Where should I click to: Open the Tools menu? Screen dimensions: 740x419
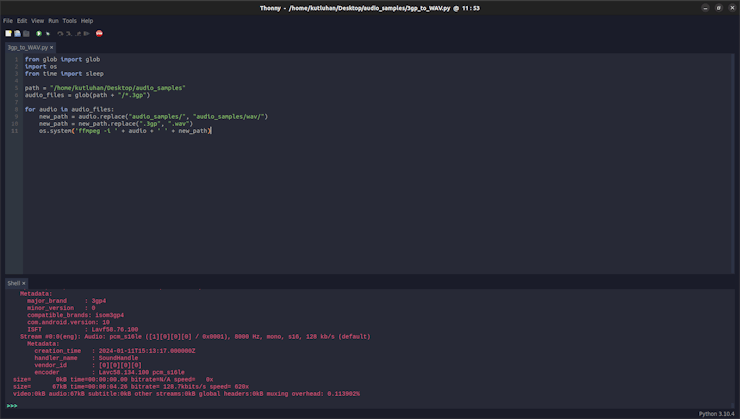coord(69,21)
